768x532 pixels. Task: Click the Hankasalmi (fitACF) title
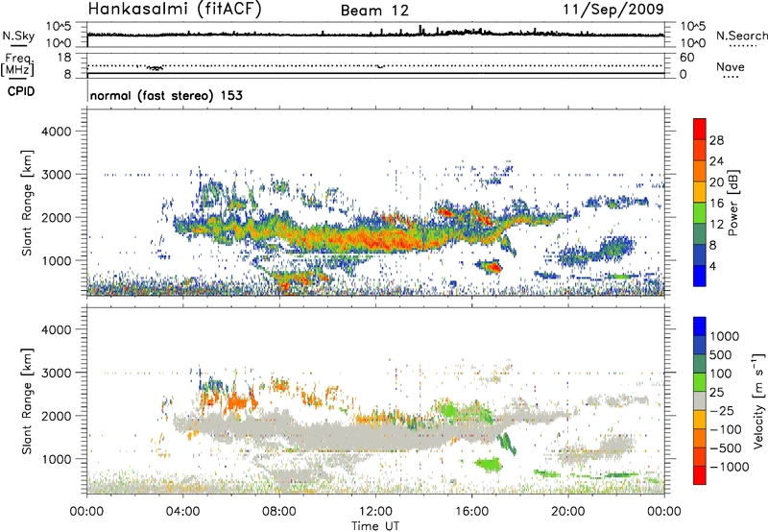175,9
